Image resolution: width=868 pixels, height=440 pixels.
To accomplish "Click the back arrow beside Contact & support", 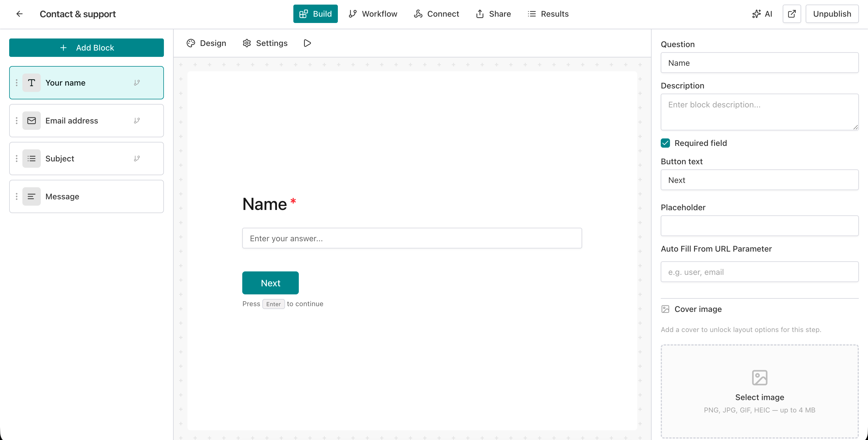I will (19, 14).
